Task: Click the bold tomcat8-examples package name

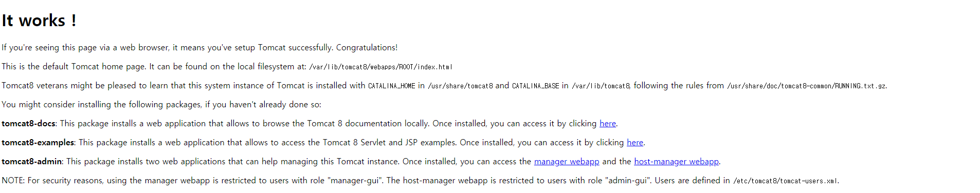Action: pyautogui.click(x=38, y=143)
